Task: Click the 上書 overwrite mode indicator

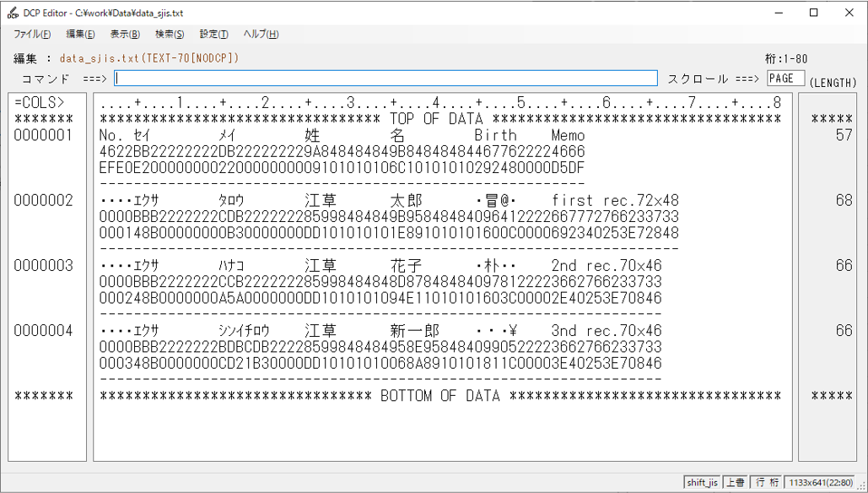Action: (x=736, y=482)
